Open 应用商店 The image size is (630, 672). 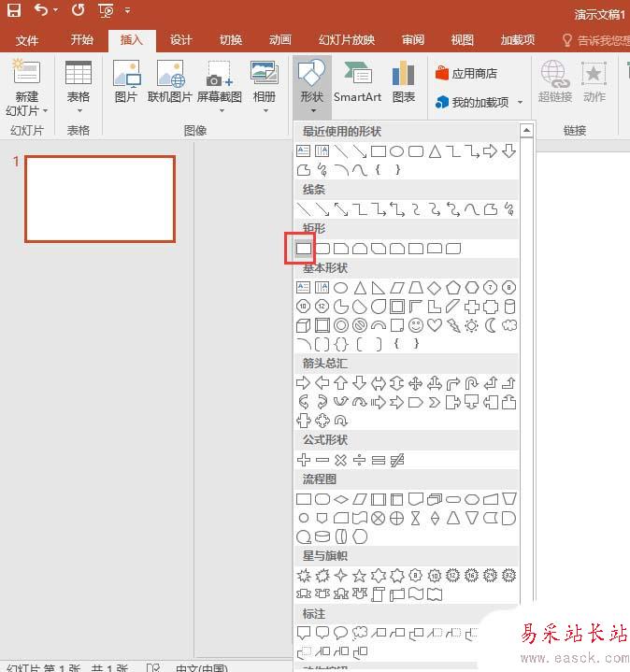point(465,74)
